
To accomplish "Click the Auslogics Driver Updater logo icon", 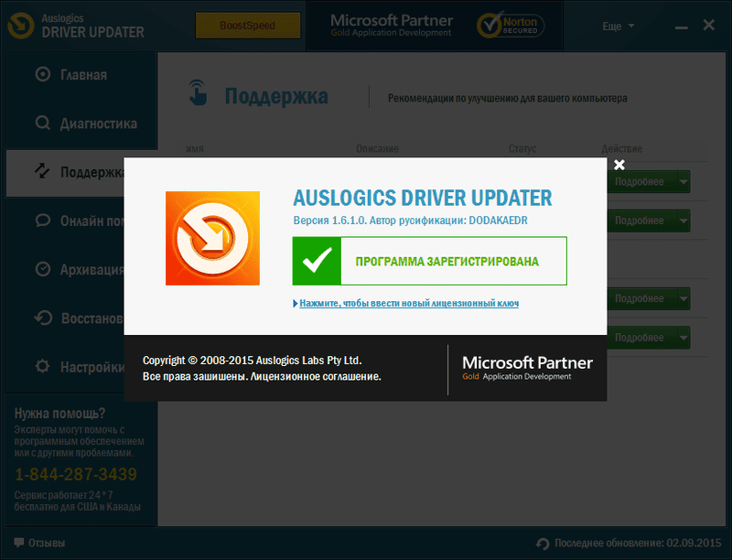I will point(21,26).
